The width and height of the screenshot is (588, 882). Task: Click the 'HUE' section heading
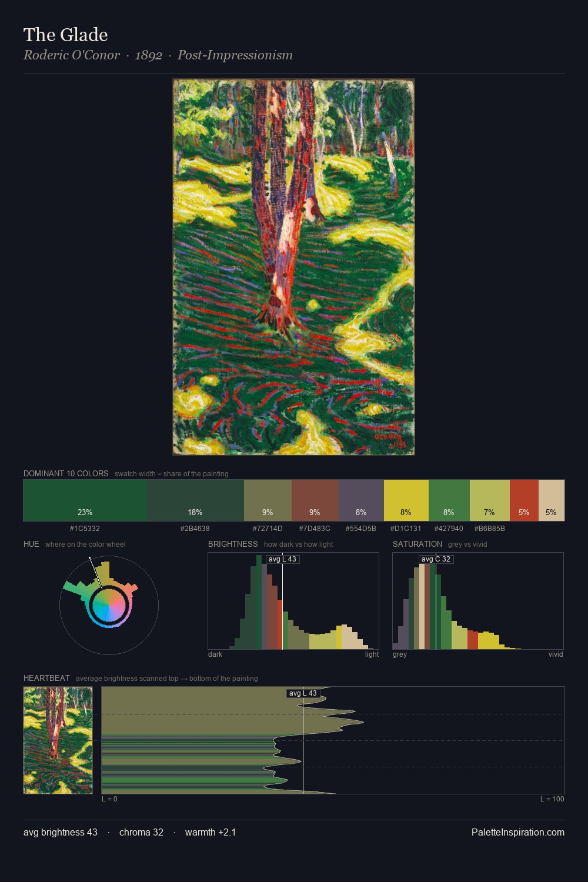31,544
